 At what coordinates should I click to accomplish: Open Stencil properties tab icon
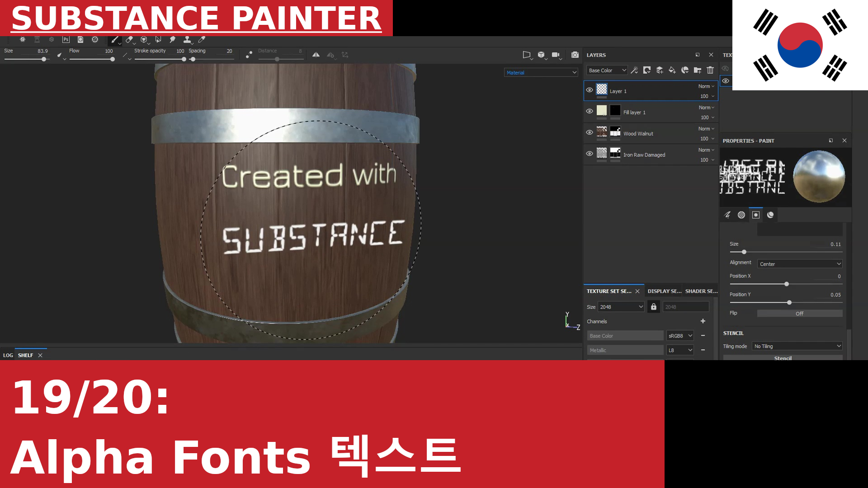click(x=756, y=215)
